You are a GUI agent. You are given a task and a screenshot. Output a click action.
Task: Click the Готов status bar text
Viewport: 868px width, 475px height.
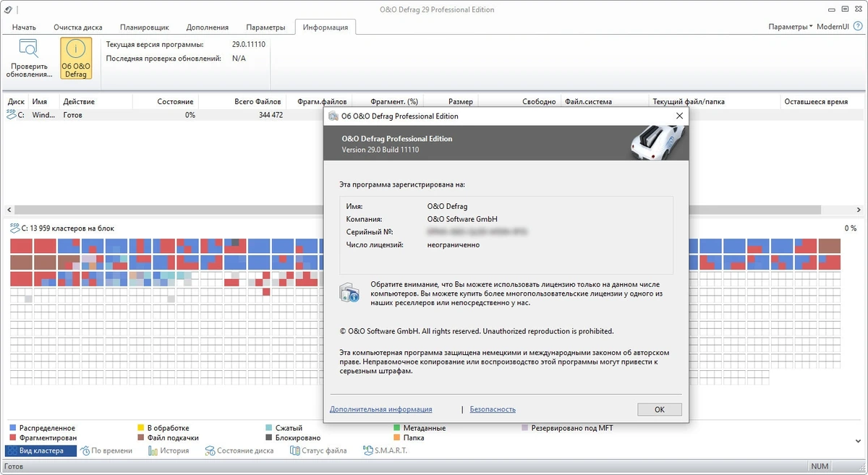pos(14,467)
